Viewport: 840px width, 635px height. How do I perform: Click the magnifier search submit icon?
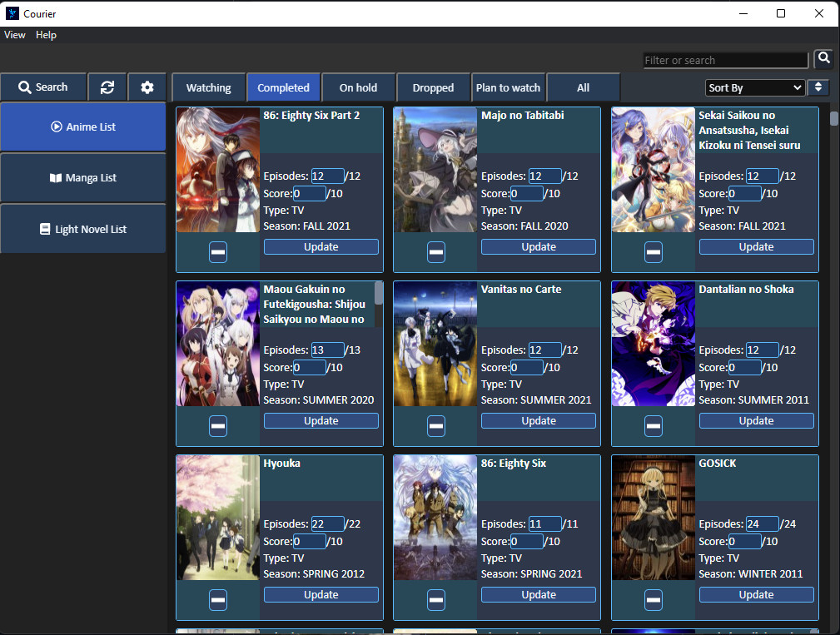pos(824,58)
